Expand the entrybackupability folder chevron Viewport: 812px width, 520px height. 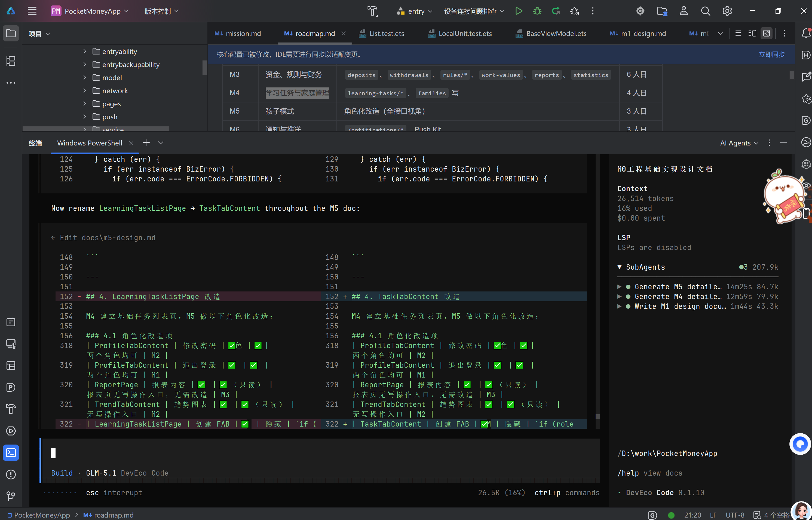pos(85,65)
